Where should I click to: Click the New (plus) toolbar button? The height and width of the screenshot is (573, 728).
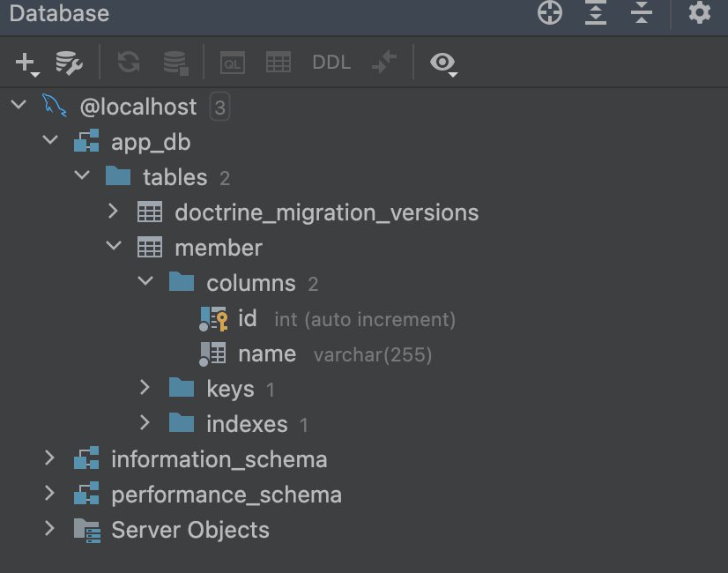(26, 63)
